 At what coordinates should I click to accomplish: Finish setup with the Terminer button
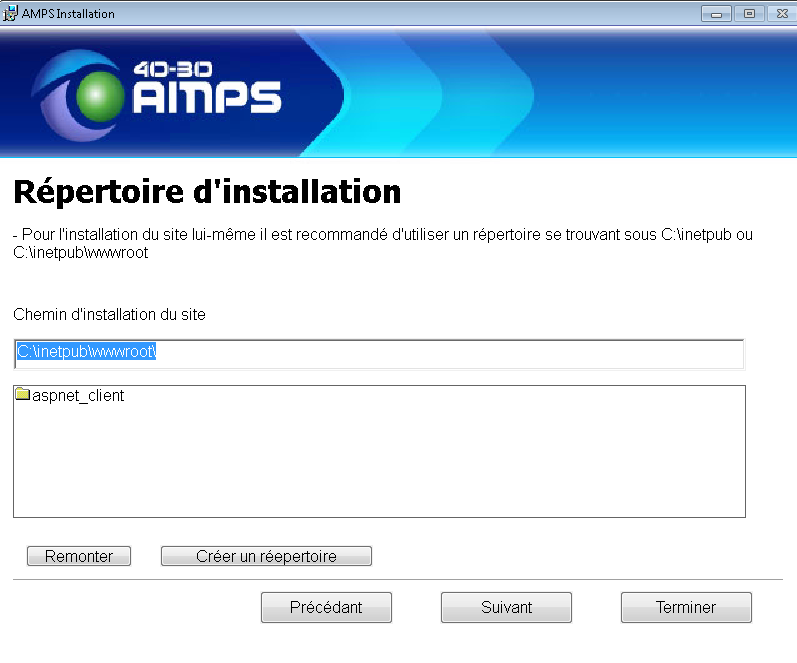(686, 607)
